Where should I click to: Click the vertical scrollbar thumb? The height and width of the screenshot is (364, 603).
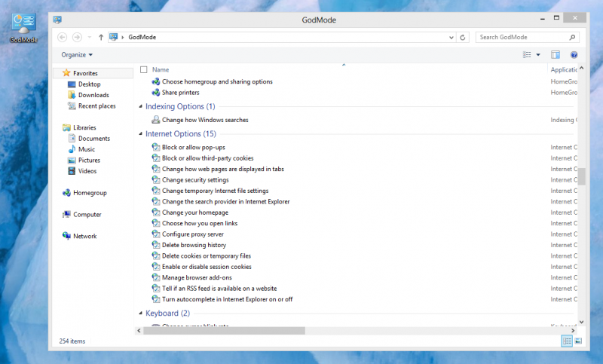point(581,177)
